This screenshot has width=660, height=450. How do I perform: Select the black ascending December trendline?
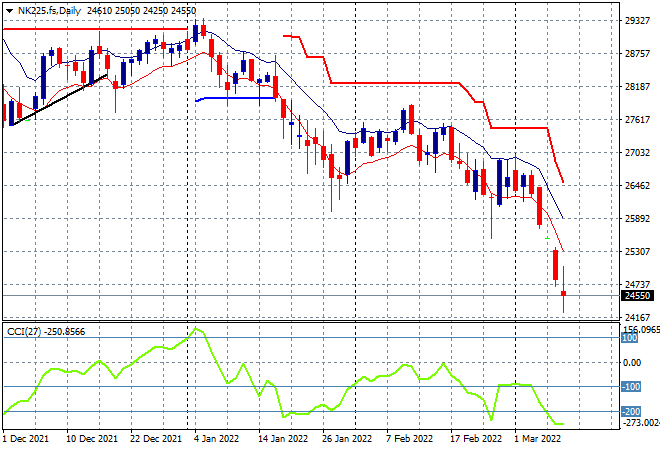click(60, 100)
